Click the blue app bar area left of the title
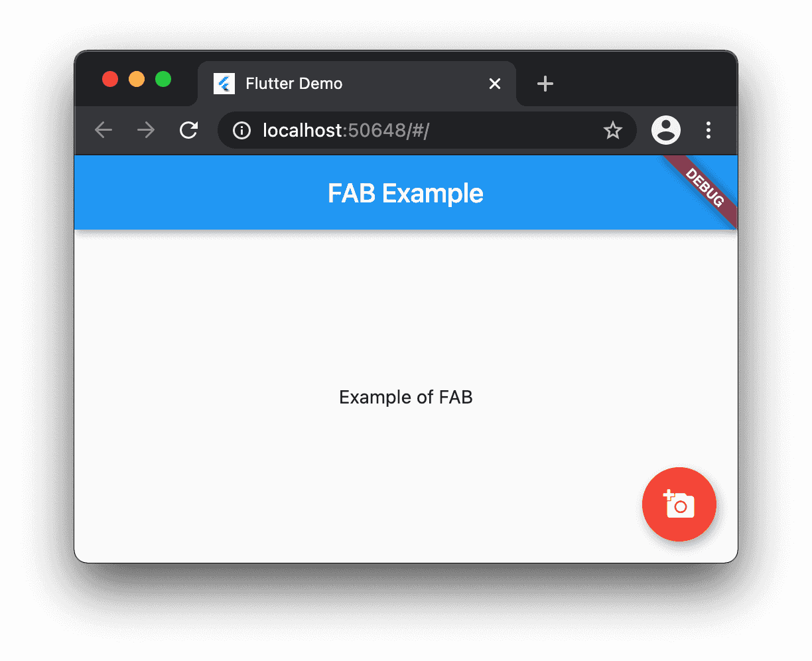The width and height of the screenshot is (812, 661). pyautogui.click(x=199, y=192)
